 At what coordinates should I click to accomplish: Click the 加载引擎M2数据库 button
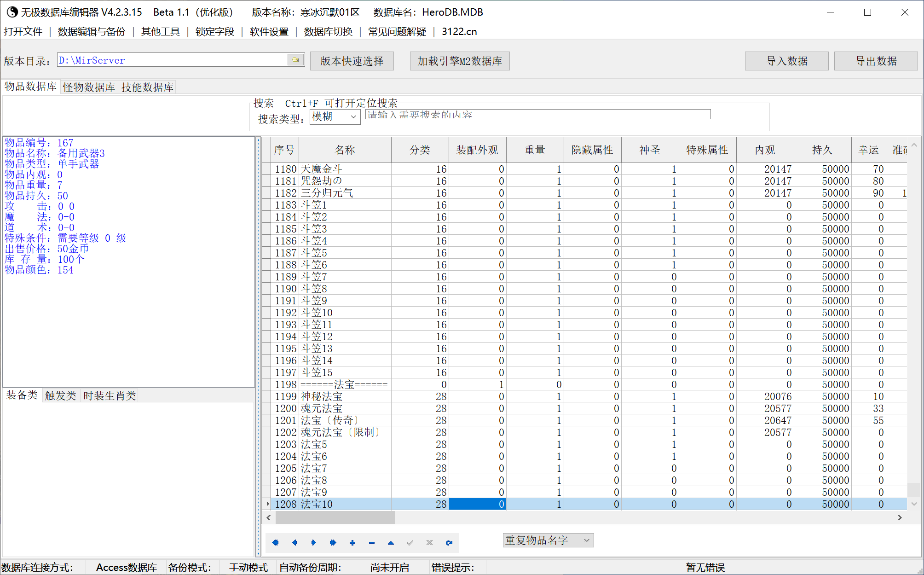point(460,61)
